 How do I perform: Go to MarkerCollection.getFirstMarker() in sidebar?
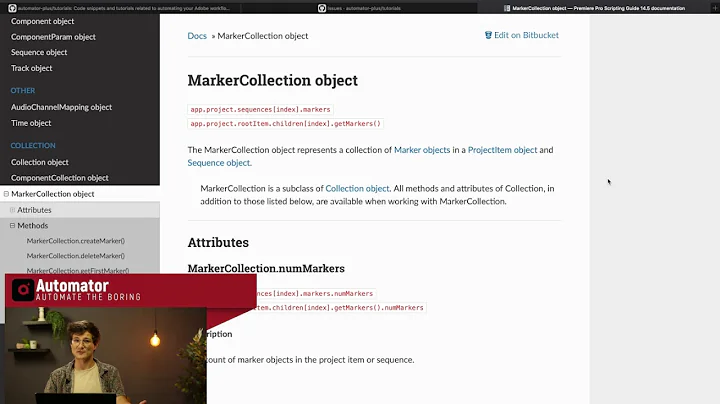point(78,270)
